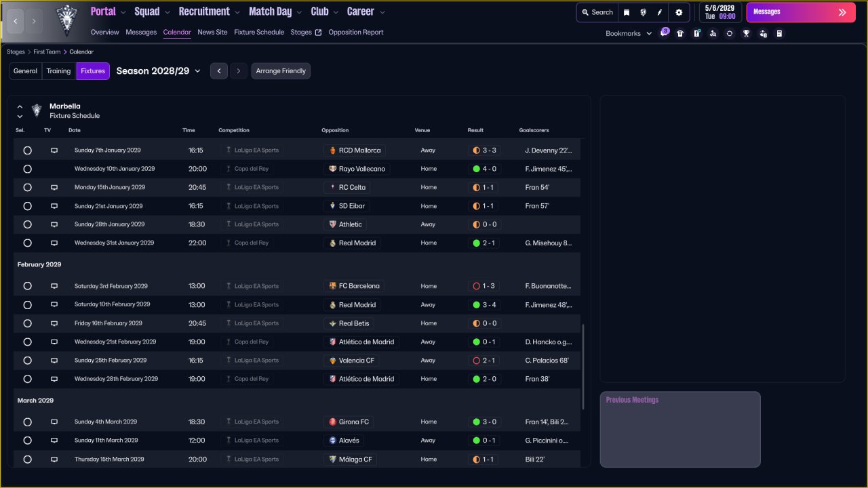Expand the Recruitment menu dropdown

(237, 12)
